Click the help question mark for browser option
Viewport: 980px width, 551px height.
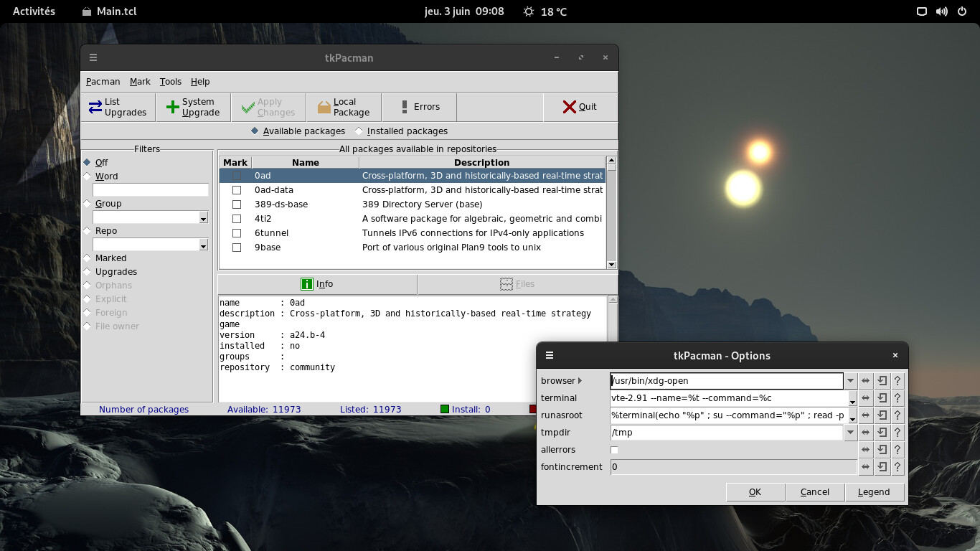coord(897,381)
